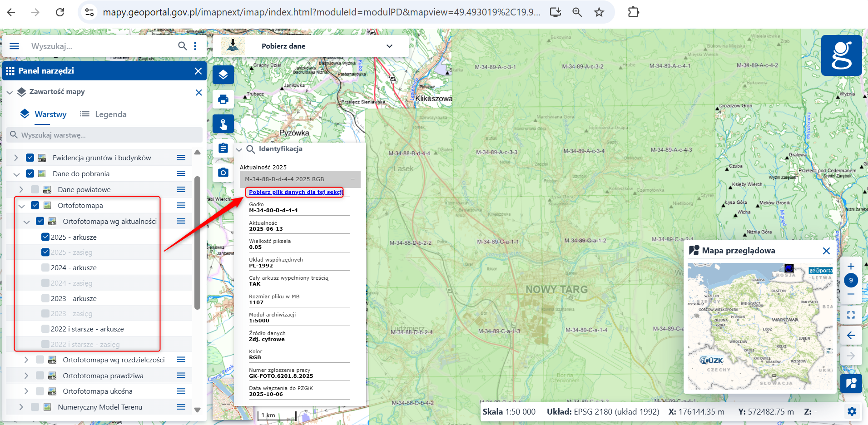Image resolution: width=868 pixels, height=425 pixels.
Task: Open the Pobierz dane dropdown
Action: click(389, 46)
